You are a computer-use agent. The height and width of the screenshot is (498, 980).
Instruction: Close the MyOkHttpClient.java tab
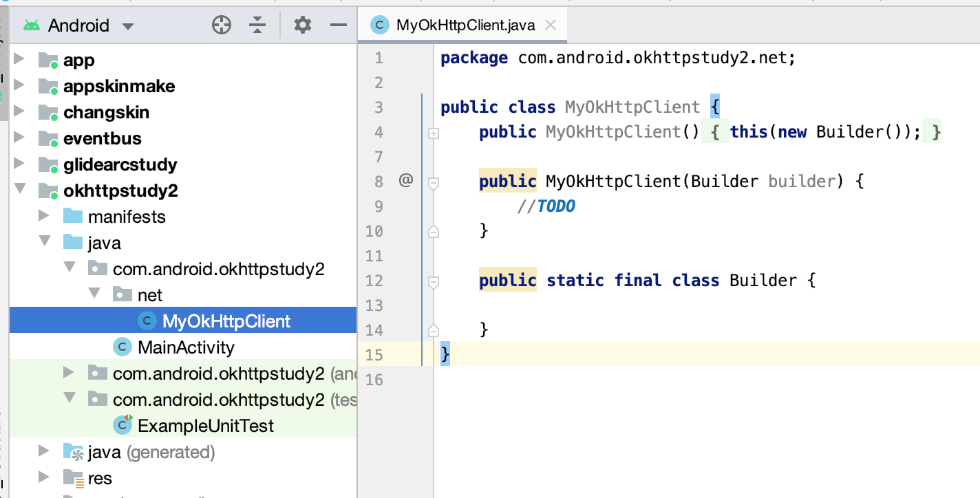click(x=550, y=25)
